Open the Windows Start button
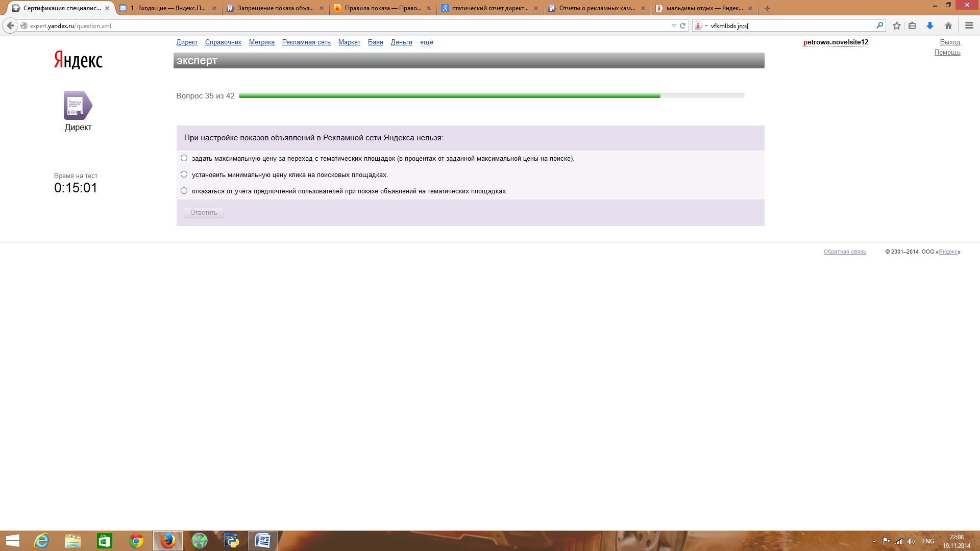The image size is (980, 551). (x=12, y=541)
